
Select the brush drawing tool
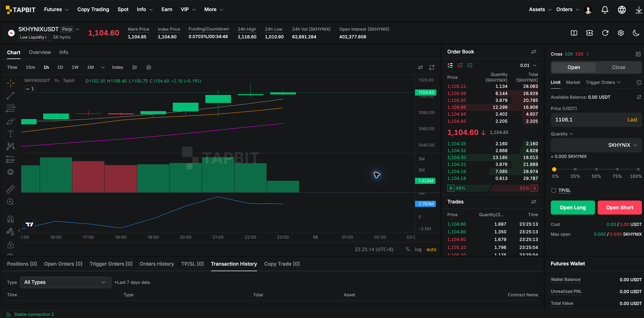pos(11,121)
